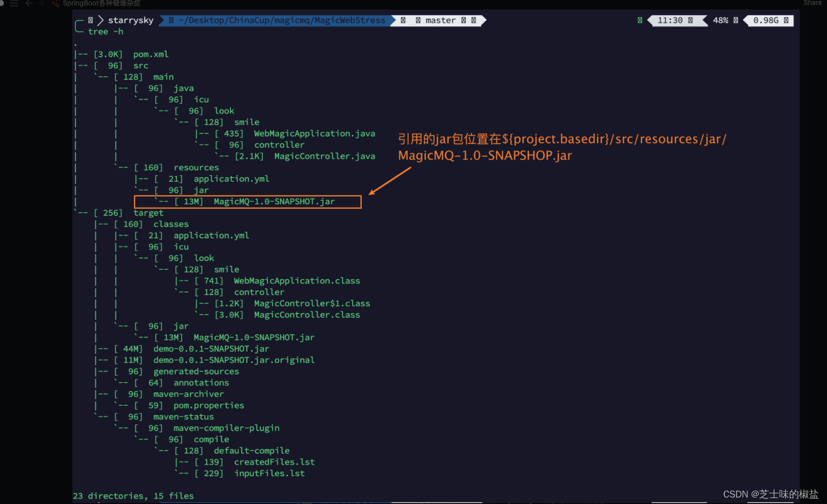Select the main directory row
Screen dimensions: 827x504
134,77
